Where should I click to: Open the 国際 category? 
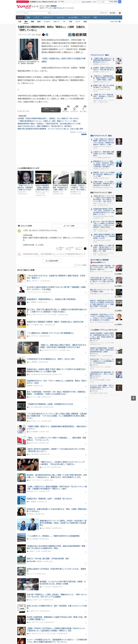pos(32,21)
